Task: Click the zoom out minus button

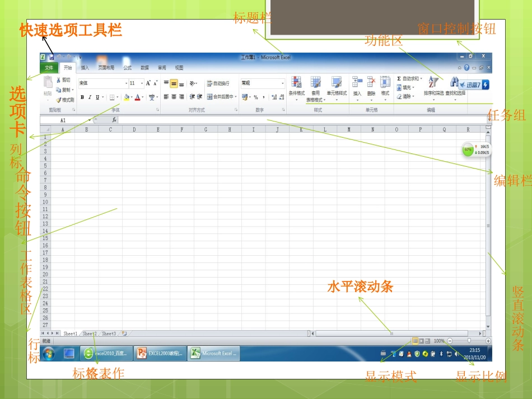Action: tap(450, 341)
